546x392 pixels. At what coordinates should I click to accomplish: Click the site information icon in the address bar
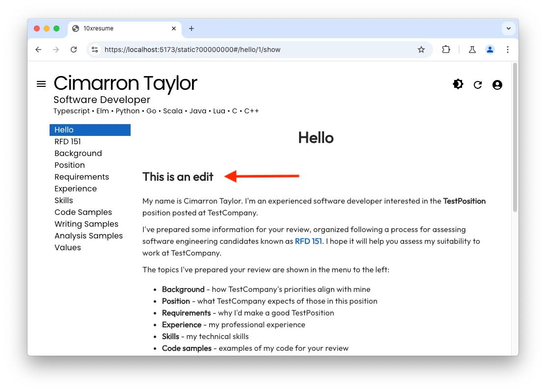tap(95, 50)
